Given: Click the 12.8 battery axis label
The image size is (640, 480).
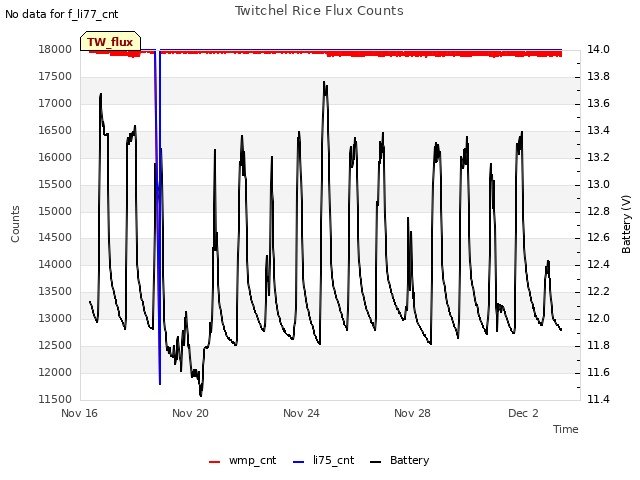Looking at the screenshot, I should pyautogui.click(x=598, y=211).
